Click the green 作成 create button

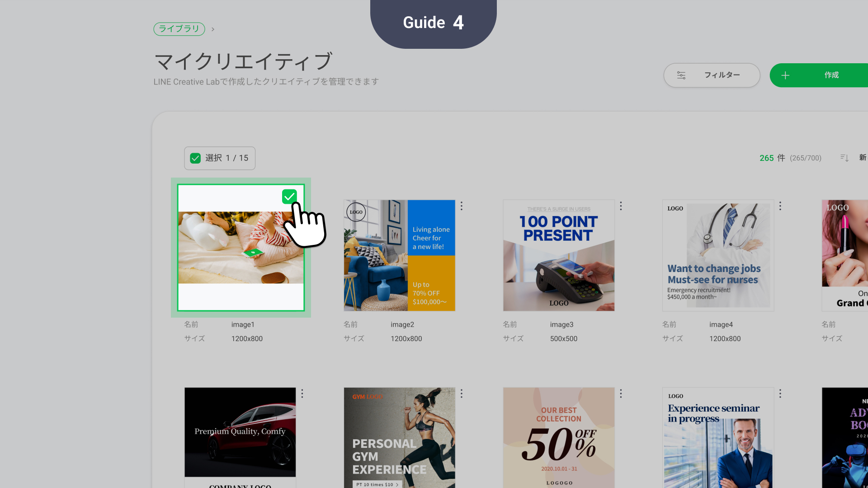[x=819, y=75]
